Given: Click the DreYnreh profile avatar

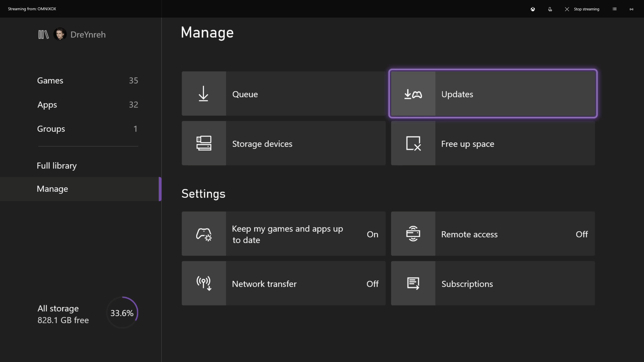Looking at the screenshot, I should point(60,34).
